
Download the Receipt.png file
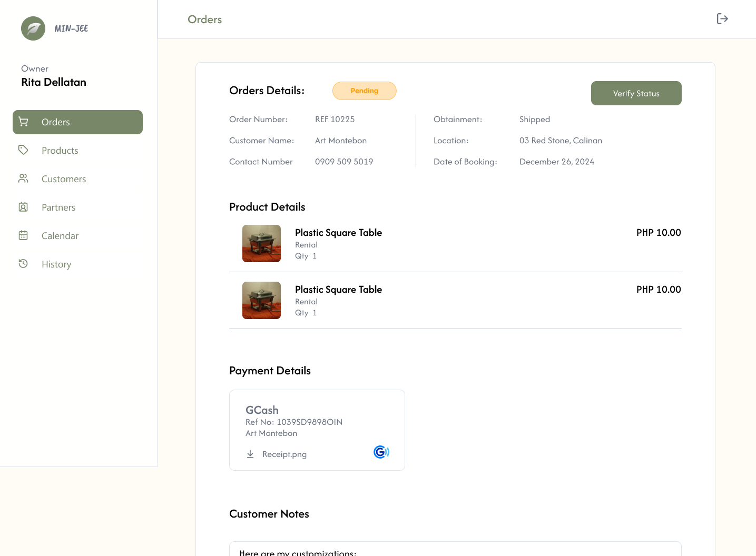pyautogui.click(x=284, y=454)
